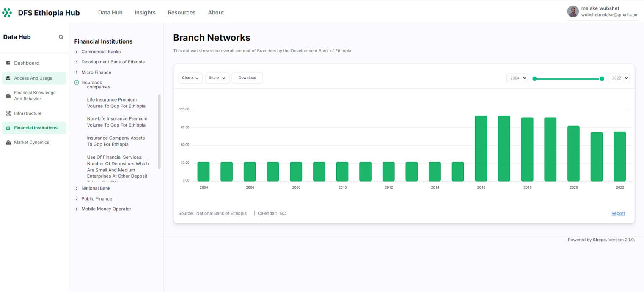Select the Financial Institutions briefcase icon
Image resolution: width=644 pixels, height=292 pixels.
8,127
